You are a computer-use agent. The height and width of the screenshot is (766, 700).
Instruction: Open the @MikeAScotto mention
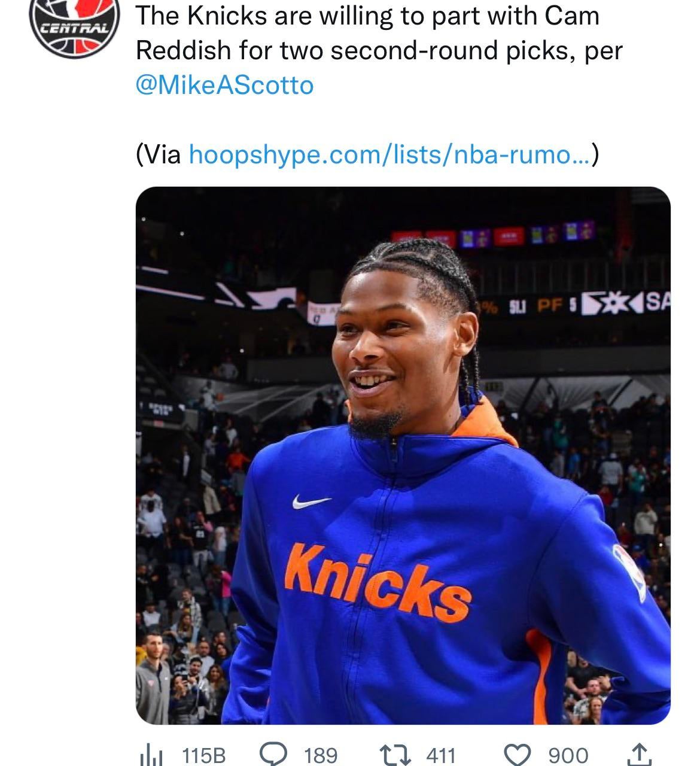coord(224,85)
